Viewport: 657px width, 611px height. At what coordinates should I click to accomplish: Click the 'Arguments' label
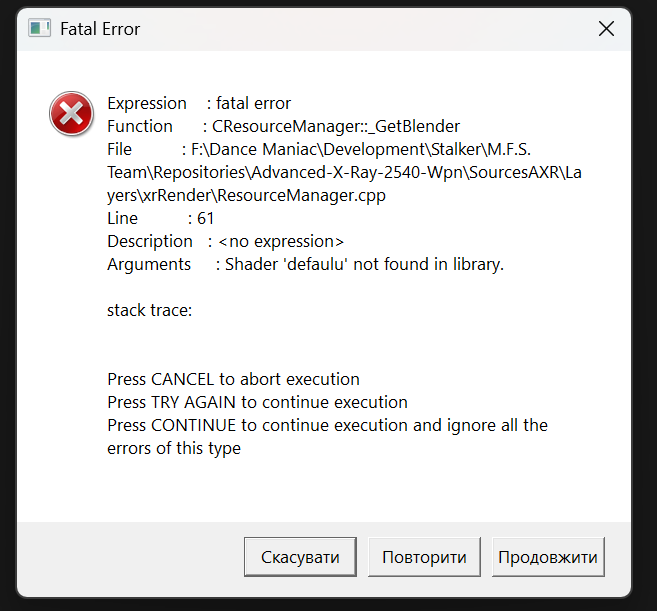[149, 264]
